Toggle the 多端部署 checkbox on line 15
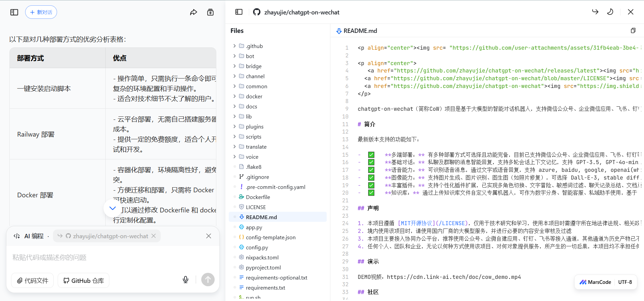This screenshot has width=644, height=301. (371, 155)
